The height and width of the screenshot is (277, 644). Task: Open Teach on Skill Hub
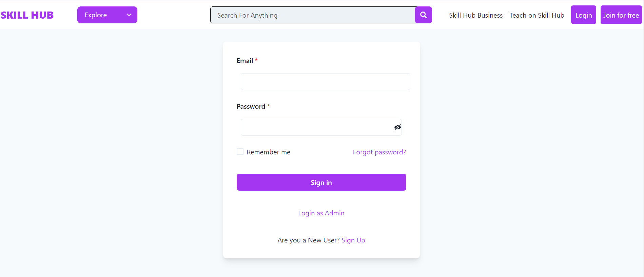[x=536, y=15]
